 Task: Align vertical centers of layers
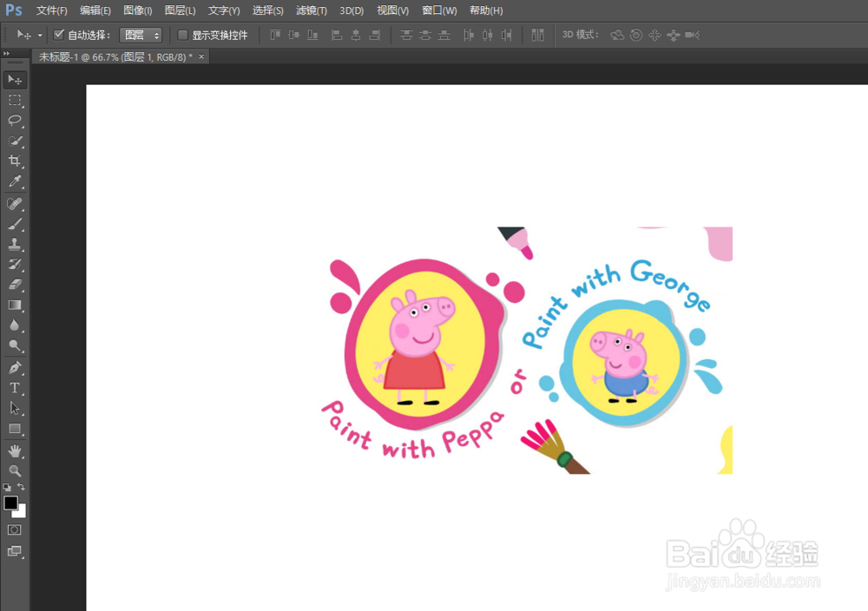click(294, 36)
